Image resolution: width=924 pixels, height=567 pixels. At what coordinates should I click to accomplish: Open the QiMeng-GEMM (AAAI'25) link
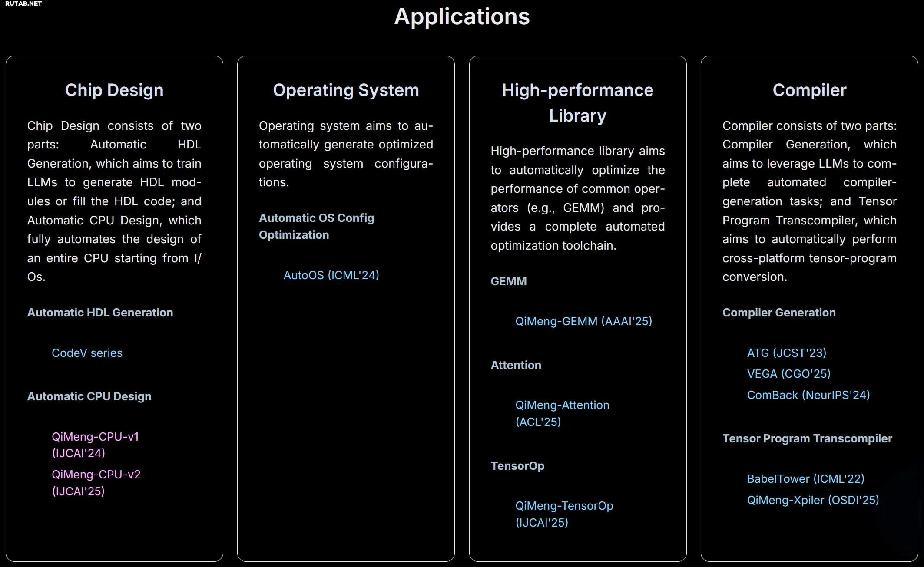[x=583, y=321]
